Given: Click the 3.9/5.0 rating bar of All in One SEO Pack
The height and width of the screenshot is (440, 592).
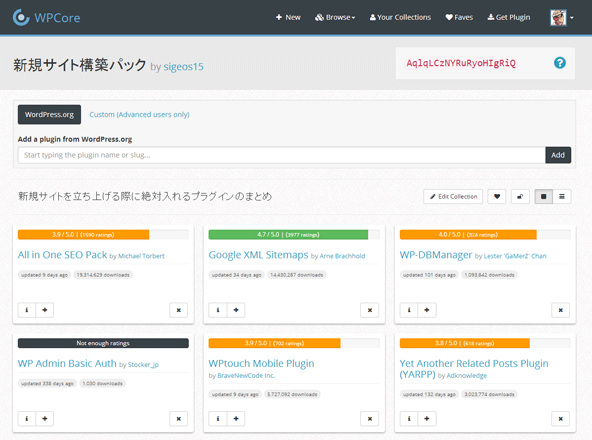Looking at the screenshot, I should (83, 235).
